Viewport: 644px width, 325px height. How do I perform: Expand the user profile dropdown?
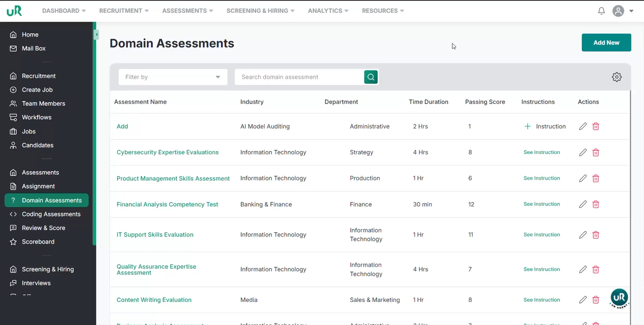(x=623, y=11)
